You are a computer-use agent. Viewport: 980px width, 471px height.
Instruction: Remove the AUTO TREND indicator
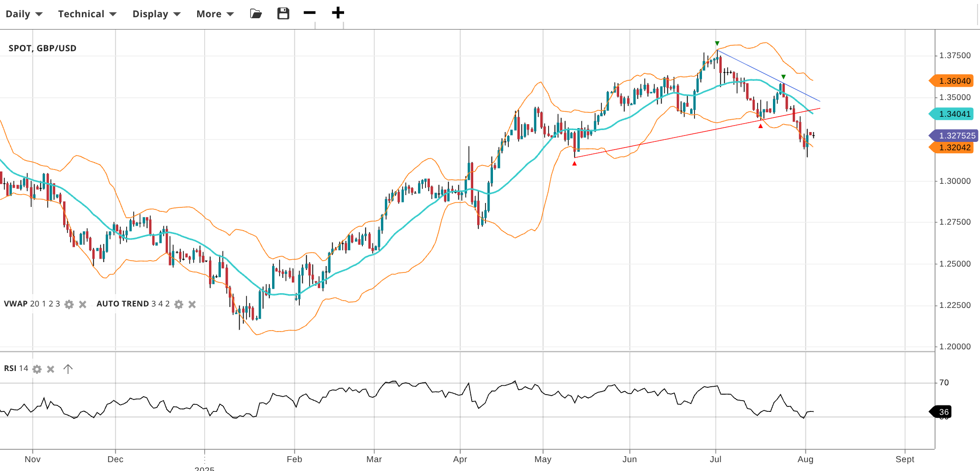tap(192, 304)
